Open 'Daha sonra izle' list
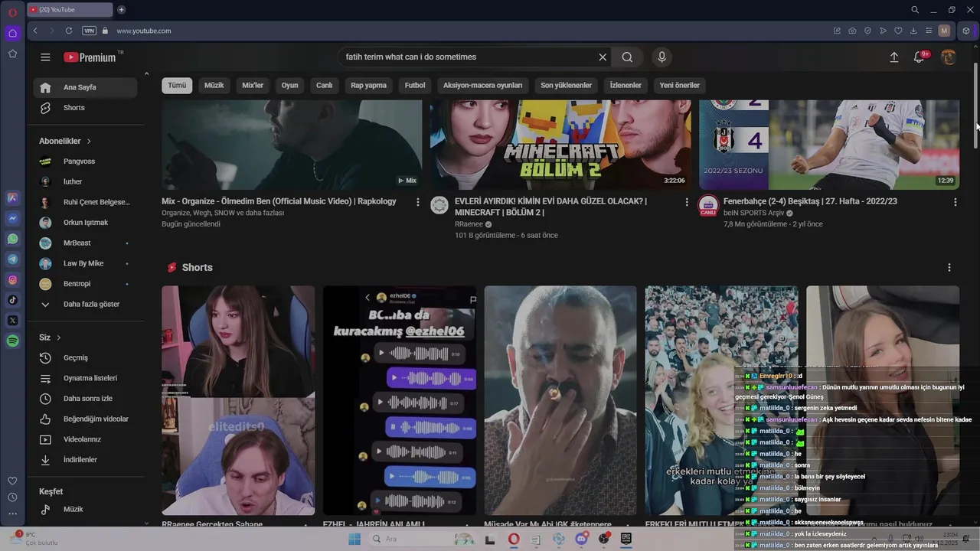This screenshot has width=980, height=551. tap(85, 399)
